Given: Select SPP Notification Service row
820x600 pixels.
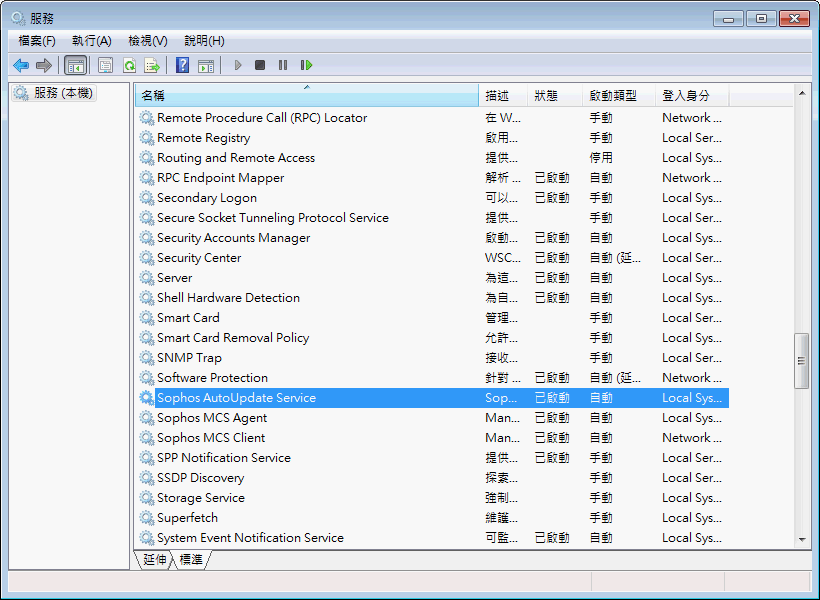Looking at the screenshot, I should 432,458.
